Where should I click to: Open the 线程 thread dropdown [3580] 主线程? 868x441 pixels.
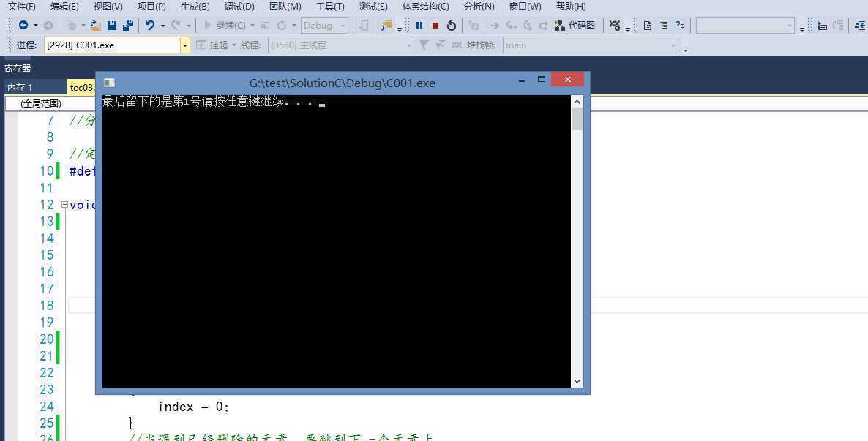click(341, 45)
